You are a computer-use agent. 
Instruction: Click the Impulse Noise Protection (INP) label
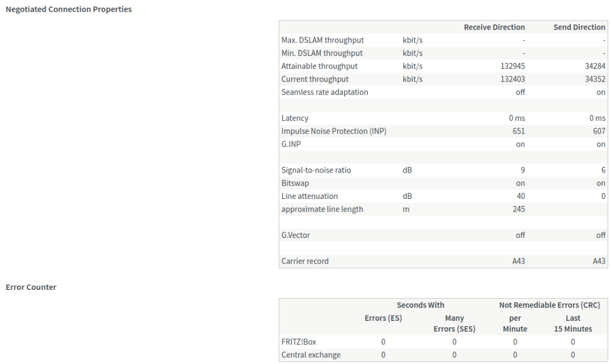click(x=334, y=131)
